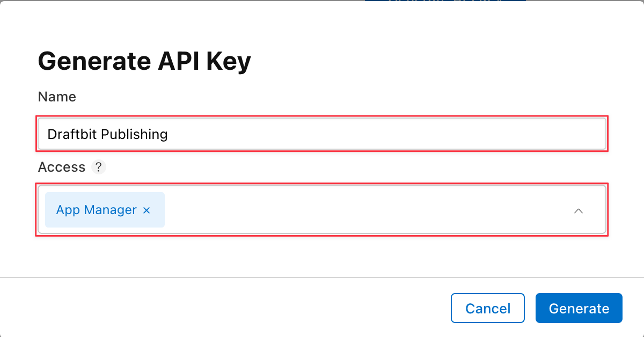Click the divider line above the footer buttons

pyautogui.click(x=322, y=277)
